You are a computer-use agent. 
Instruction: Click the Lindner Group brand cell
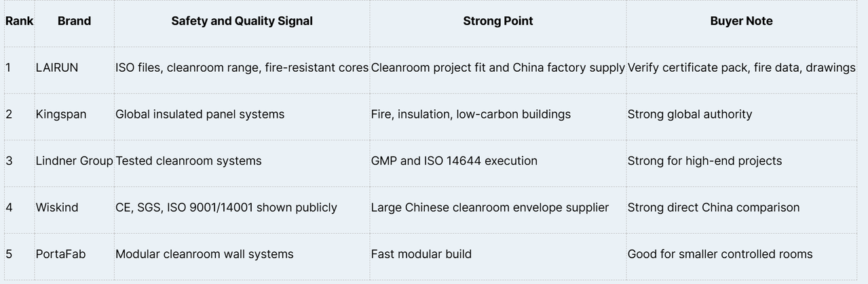point(74,161)
